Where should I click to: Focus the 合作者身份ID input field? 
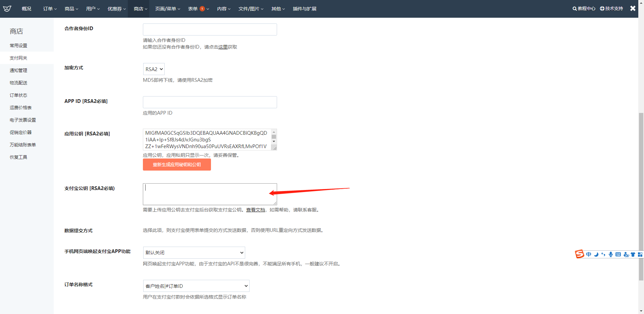210,29
